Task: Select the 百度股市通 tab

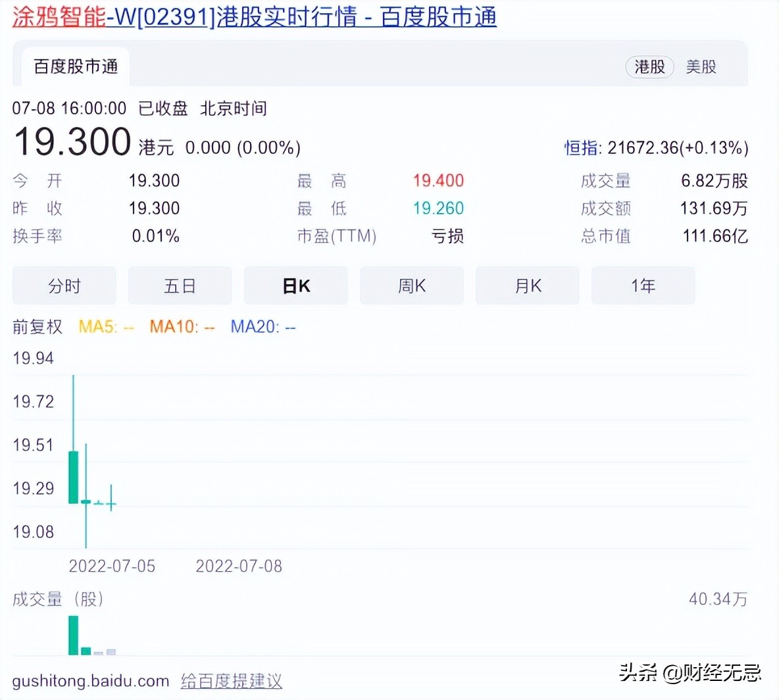Action: [x=76, y=66]
